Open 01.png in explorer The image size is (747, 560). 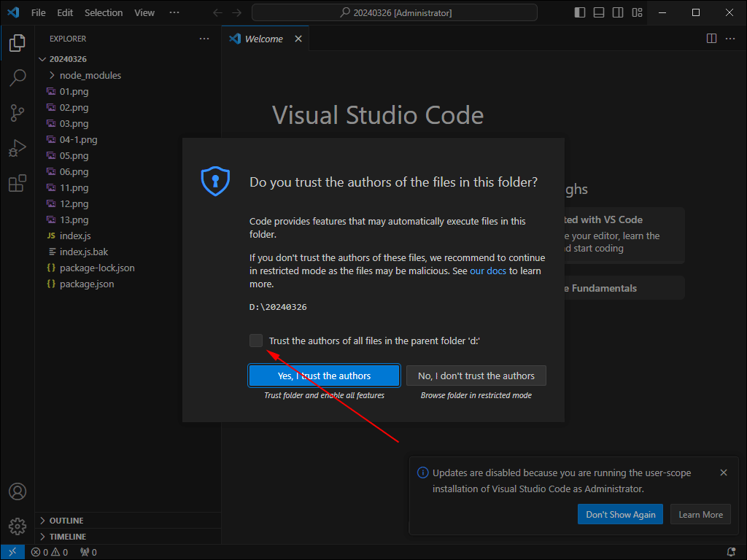[128, 91]
